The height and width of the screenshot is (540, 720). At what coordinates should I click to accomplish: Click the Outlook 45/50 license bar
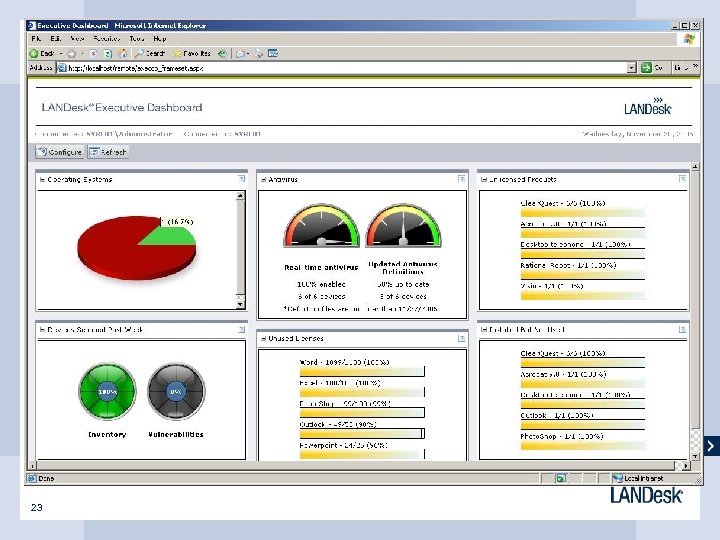pos(362,433)
